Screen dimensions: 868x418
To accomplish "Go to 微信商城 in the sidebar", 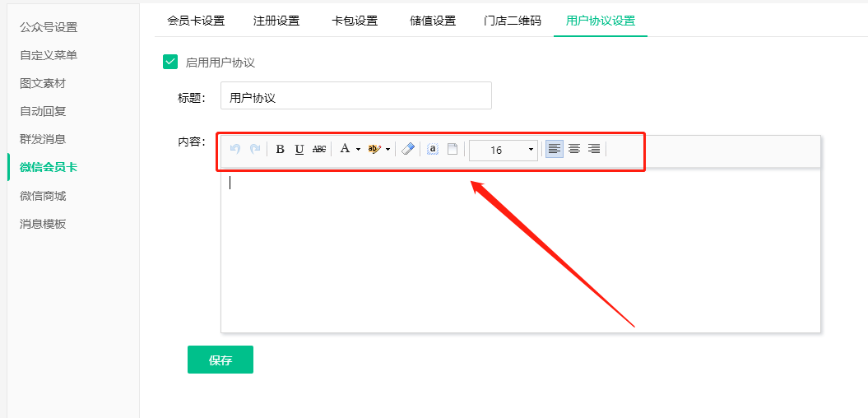I will tap(43, 196).
